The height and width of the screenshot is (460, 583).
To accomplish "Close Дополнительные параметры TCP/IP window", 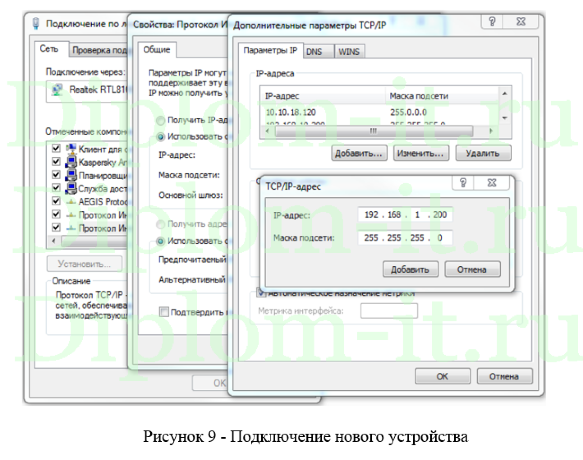I will pyautogui.click(x=521, y=22).
